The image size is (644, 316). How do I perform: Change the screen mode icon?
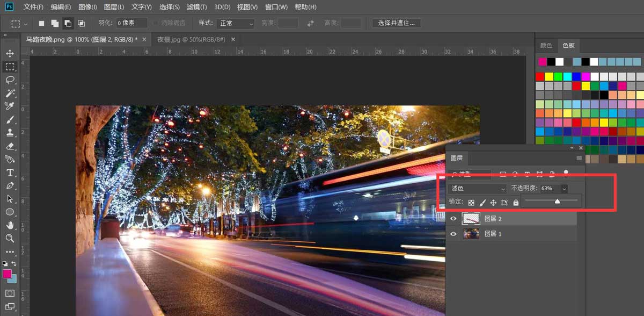pyautogui.click(x=10, y=307)
